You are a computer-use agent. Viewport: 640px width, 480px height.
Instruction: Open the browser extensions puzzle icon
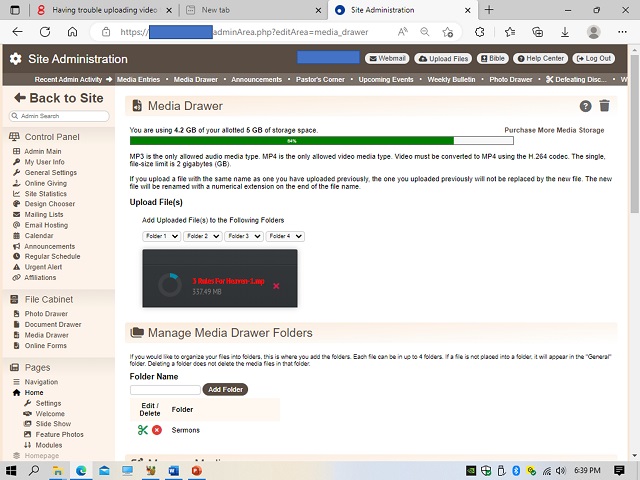tap(480, 32)
